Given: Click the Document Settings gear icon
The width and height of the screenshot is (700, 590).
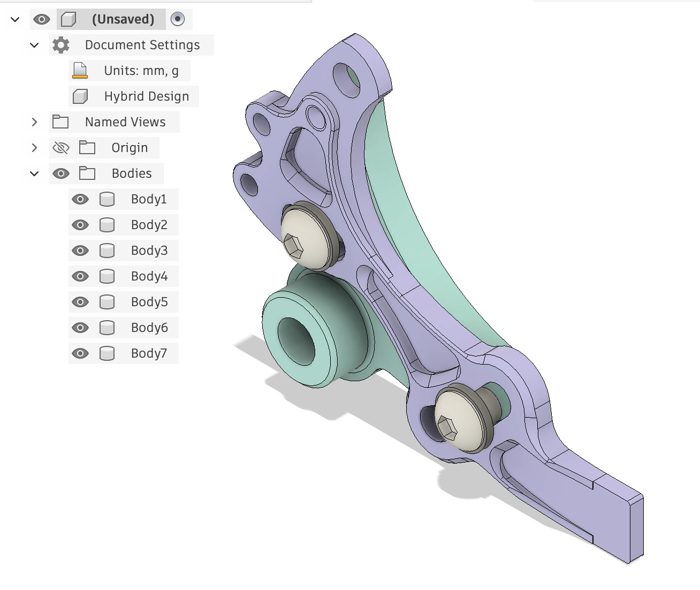Looking at the screenshot, I should pyautogui.click(x=61, y=45).
